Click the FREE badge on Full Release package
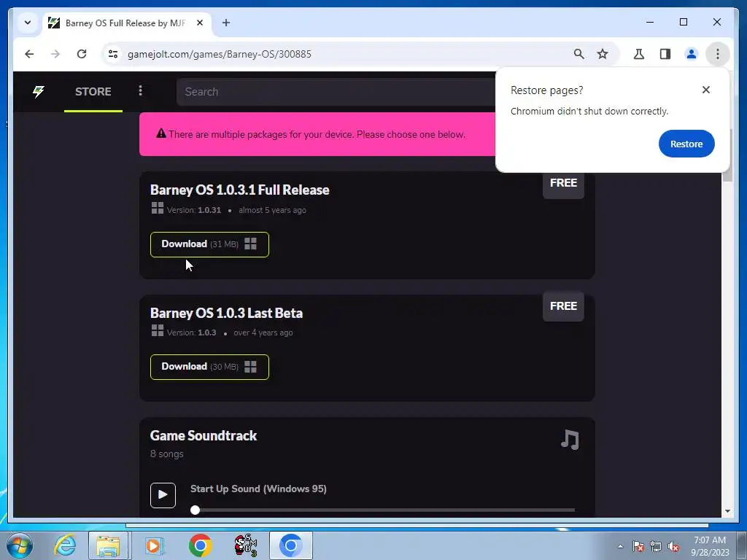Image resolution: width=747 pixels, height=560 pixels. point(563,183)
